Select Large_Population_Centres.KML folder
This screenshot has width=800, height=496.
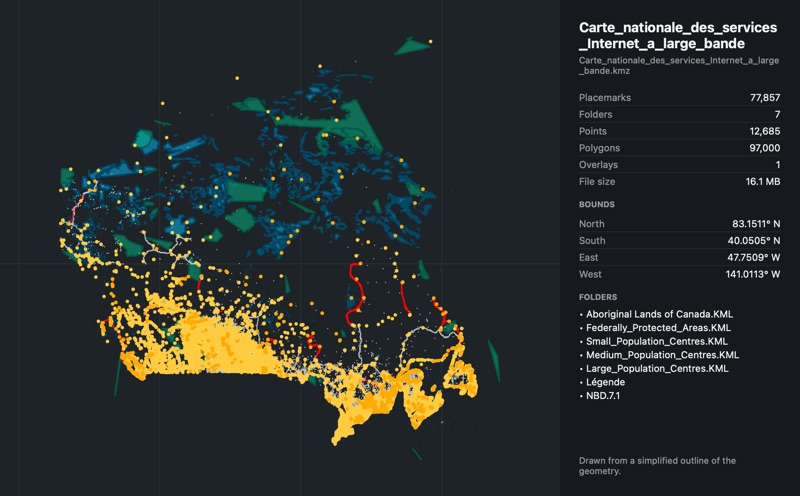tap(657, 368)
